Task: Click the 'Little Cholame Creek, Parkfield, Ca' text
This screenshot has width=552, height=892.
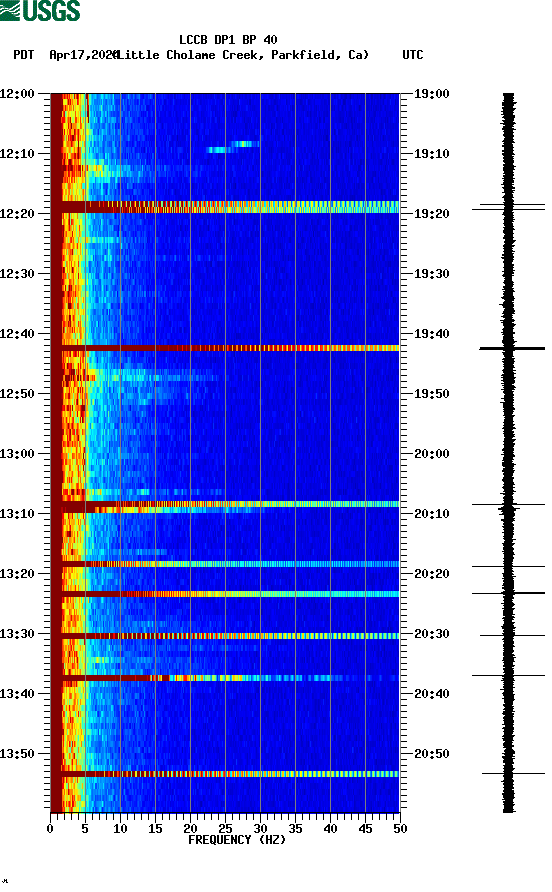Action: pyautogui.click(x=244, y=55)
